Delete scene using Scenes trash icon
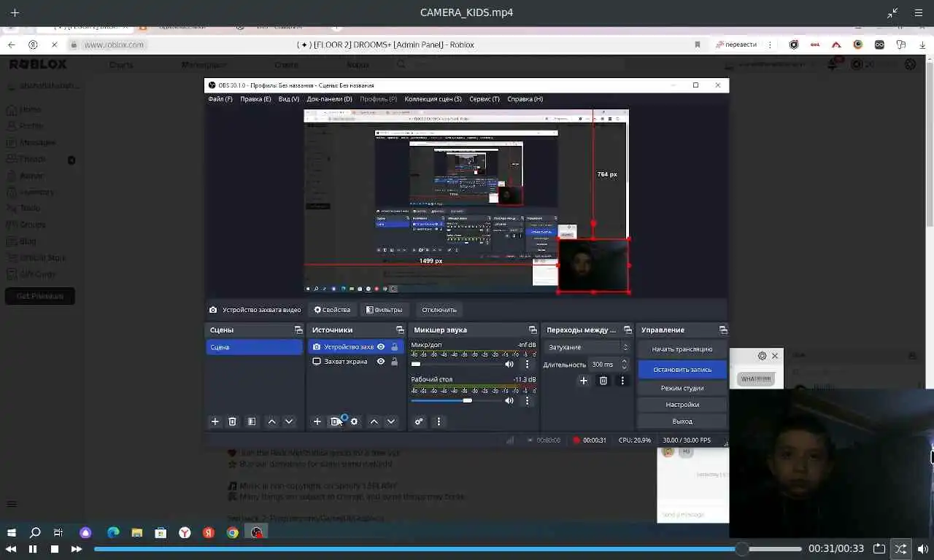 (x=233, y=421)
